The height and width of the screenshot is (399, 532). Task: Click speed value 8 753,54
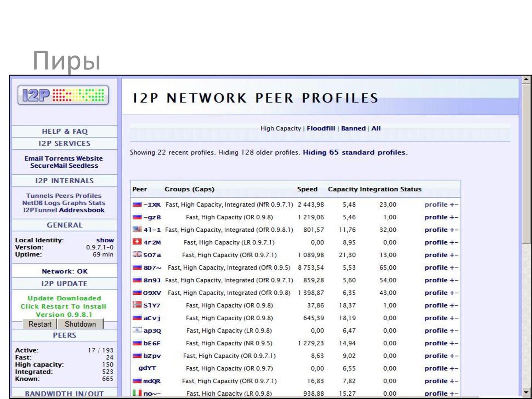tap(311, 267)
